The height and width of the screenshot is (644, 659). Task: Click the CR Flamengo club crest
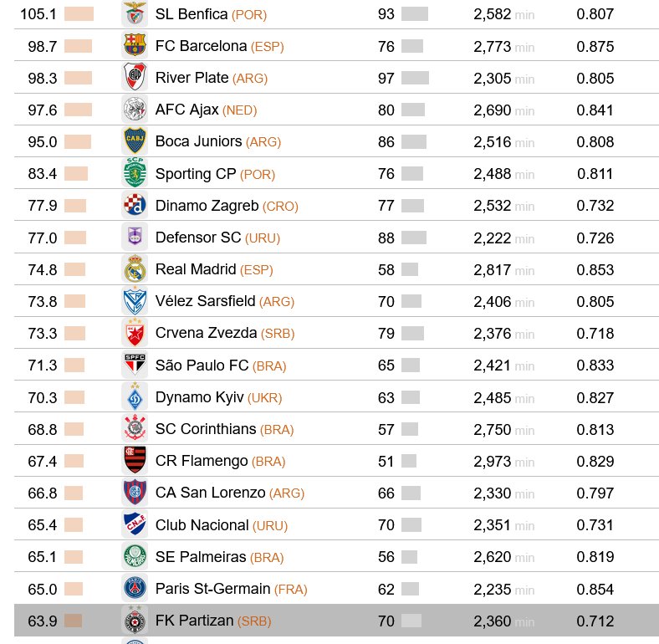pyautogui.click(x=134, y=461)
